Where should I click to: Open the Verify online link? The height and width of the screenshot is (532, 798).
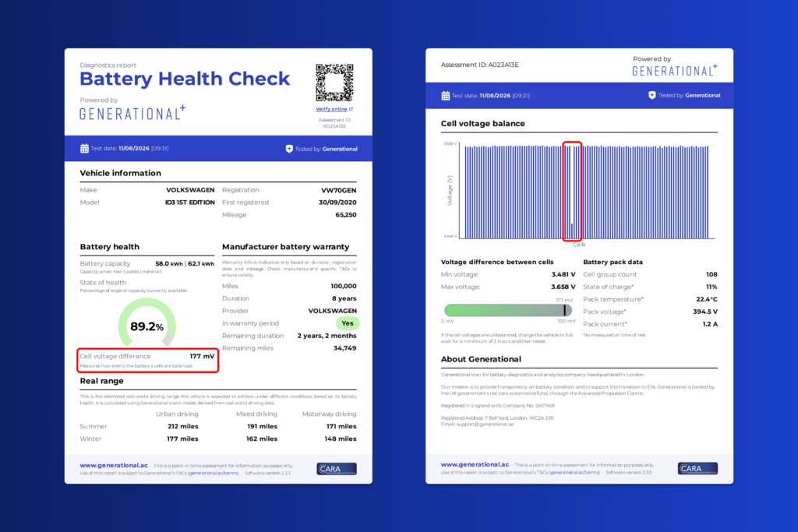[331, 109]
